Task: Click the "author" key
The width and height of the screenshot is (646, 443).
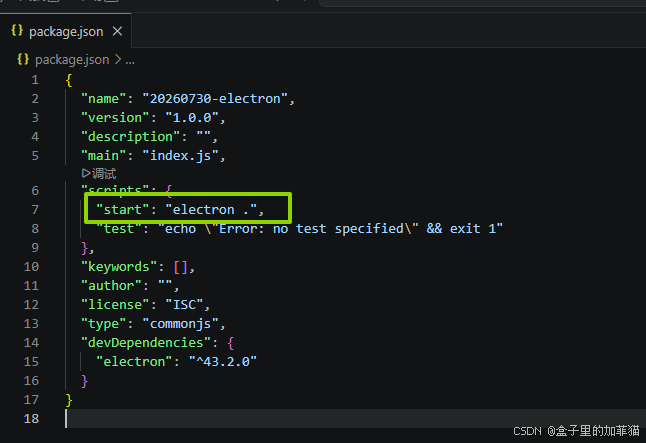Action: tap(111, 286)
